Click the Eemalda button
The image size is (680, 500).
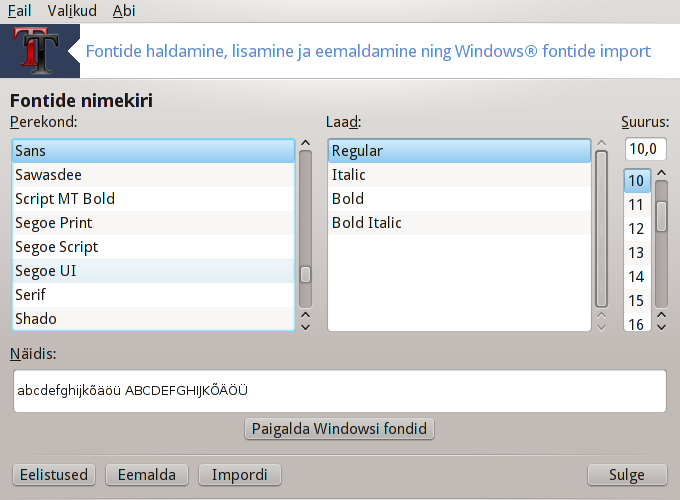pyautogui.click(x=147, y=475)
